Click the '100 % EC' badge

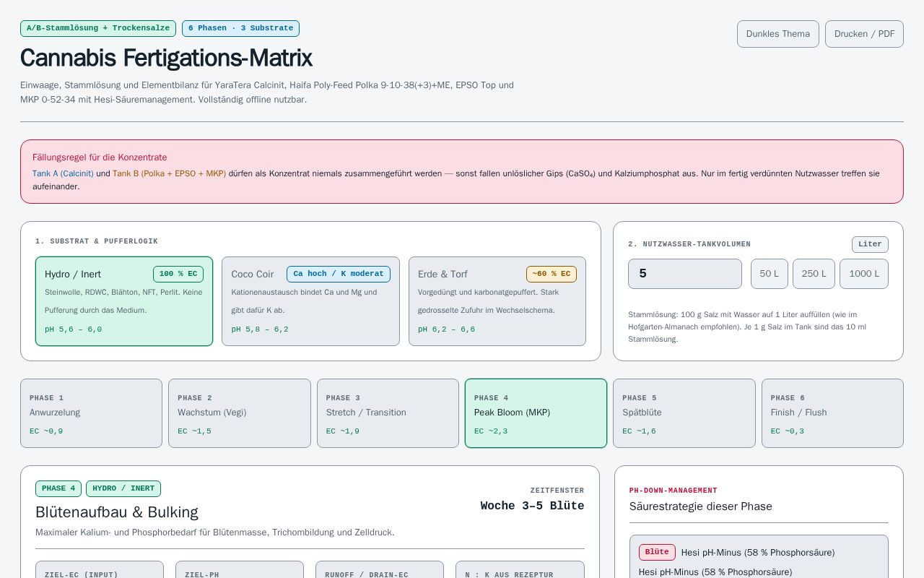[178, 274]
